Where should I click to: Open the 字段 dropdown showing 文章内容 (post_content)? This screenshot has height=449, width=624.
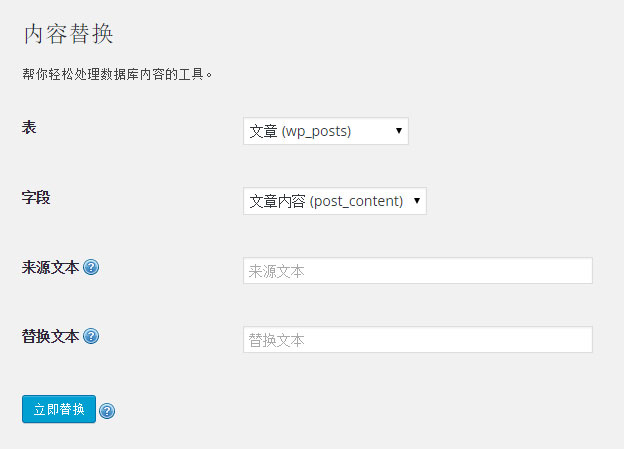pyautogui.click(x=335, y=201)
